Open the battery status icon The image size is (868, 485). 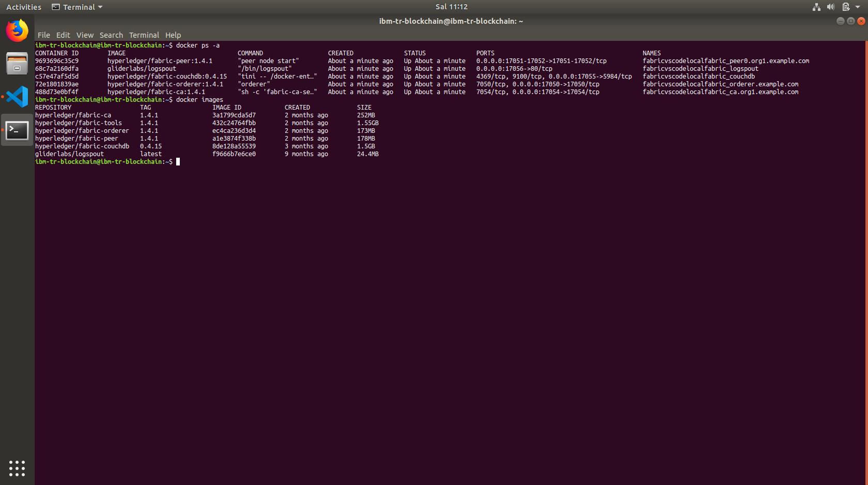pyautogui.click(x=846, y=7)
